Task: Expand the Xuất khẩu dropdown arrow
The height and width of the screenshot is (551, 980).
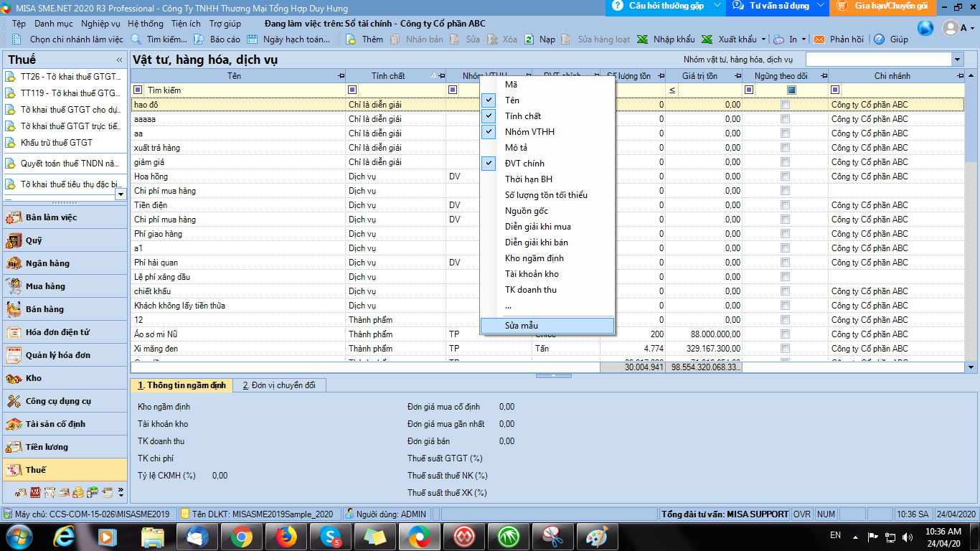Action: [x=764, y=39]
